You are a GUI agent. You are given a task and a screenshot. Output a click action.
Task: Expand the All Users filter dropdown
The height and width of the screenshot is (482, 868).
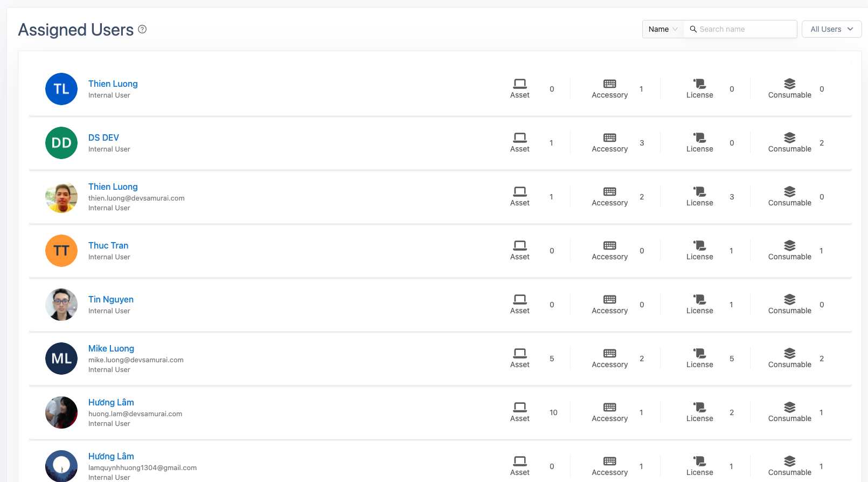pyautogui.click(x=831, y=29)
